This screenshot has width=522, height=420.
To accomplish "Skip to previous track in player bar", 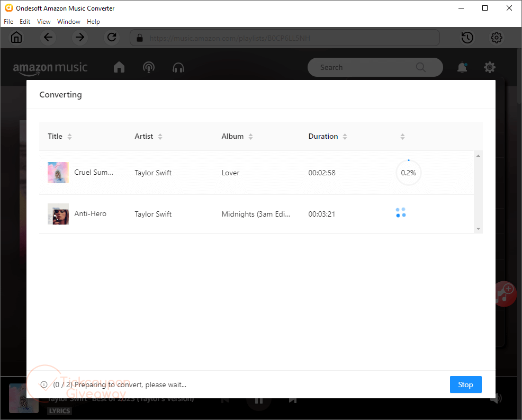I will click(226, 400).
